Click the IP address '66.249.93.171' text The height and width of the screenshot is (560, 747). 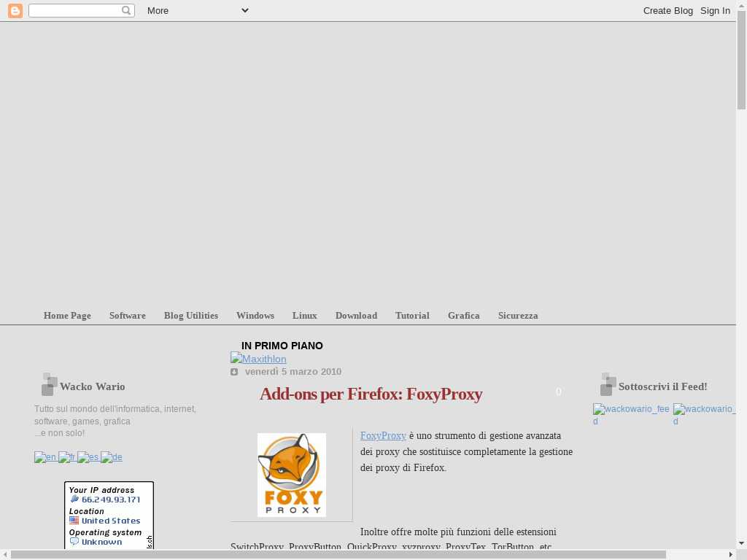pyautogui.click(x=111, y=499)
